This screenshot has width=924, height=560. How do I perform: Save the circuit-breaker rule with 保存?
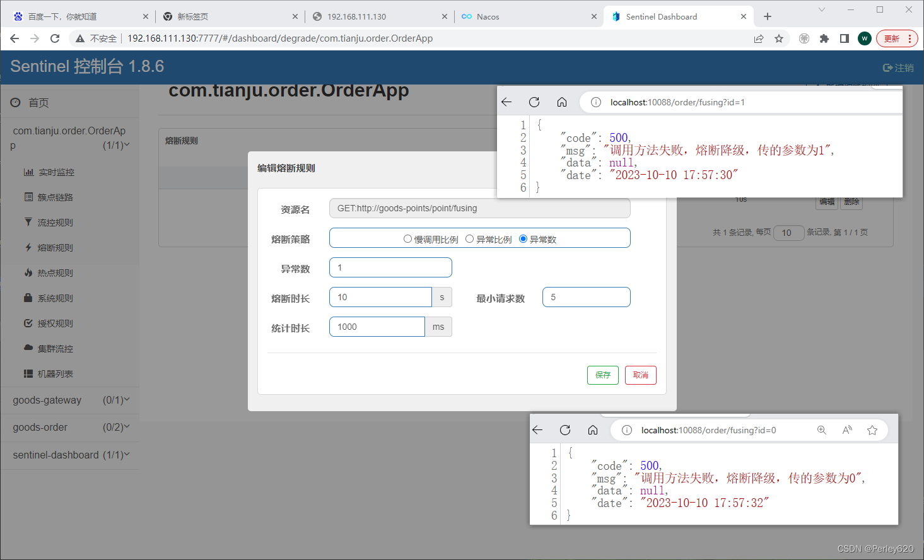(603, 375)
